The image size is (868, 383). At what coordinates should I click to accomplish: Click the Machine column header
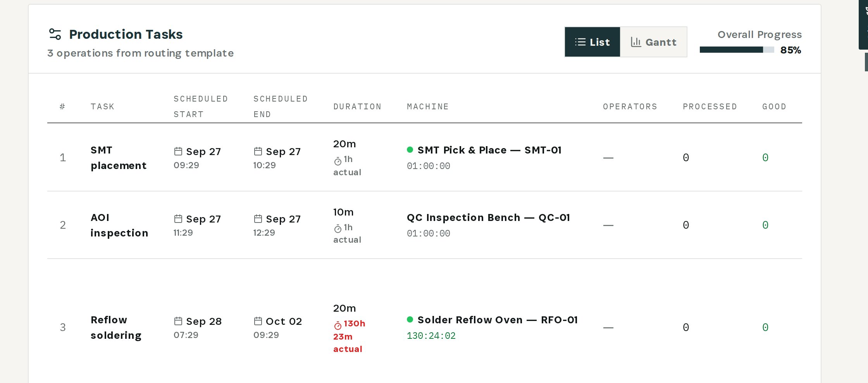click(x=428, y=107)
